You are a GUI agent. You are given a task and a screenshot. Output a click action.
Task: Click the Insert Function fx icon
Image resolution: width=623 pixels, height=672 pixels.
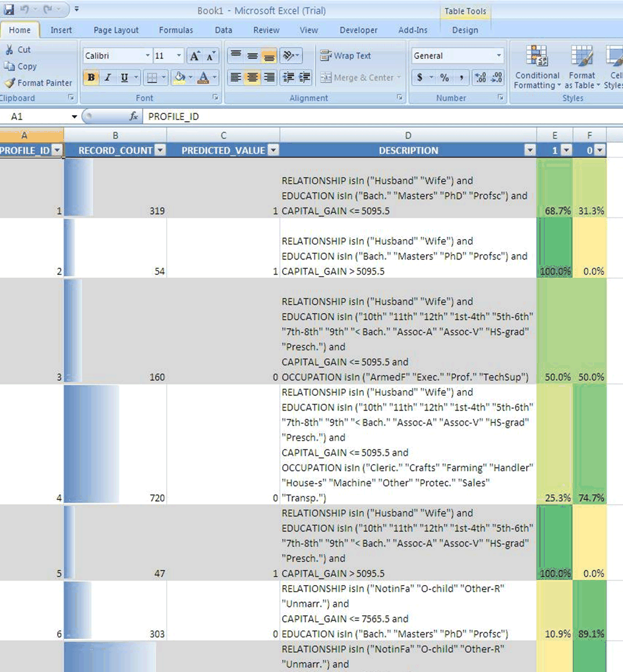pyautogui.click(x=134, y=117)
